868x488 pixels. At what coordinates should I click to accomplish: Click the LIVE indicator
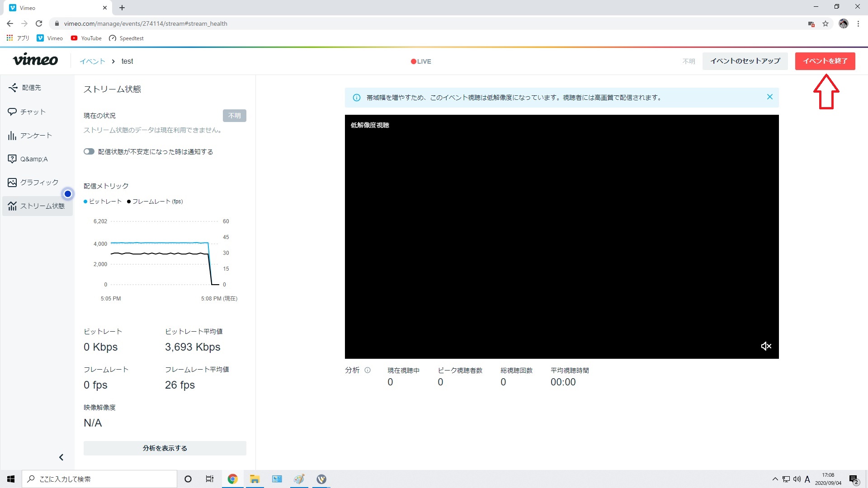tap(421, 61)
